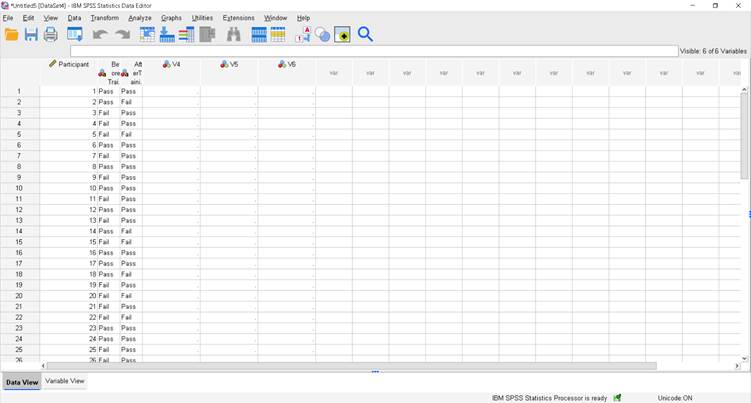
Task: Click the magnifying glass Search icon
Action: tap(365, 35)
